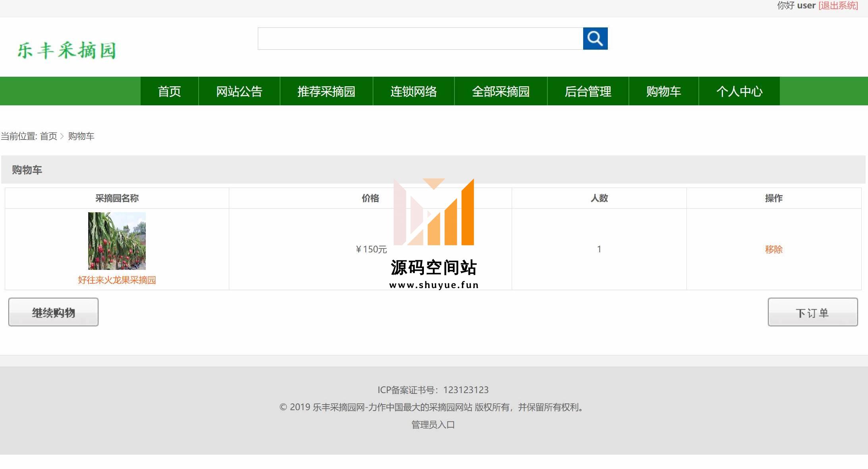Click the 操作 column header
The height and width of the screenshot is (469, 868).
(x=774, y=198)
